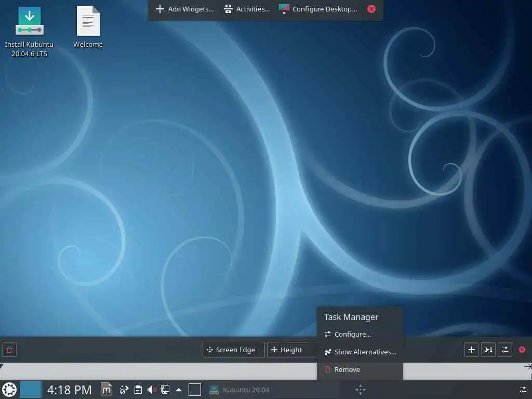Open Install Kubuntu 20.04.6 LTS desktop icon
Image resolution: width=532 pixels, height=399 pixels.
29,31
